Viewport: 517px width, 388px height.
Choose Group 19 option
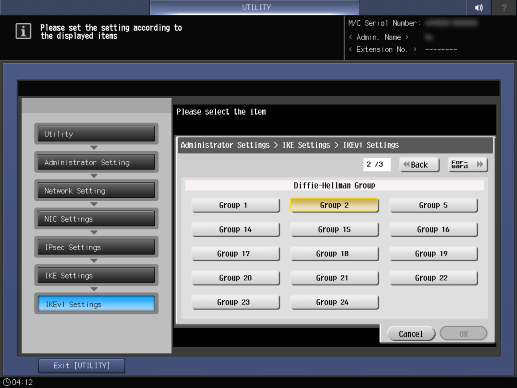pyautogui.click(x=434, y=254)
